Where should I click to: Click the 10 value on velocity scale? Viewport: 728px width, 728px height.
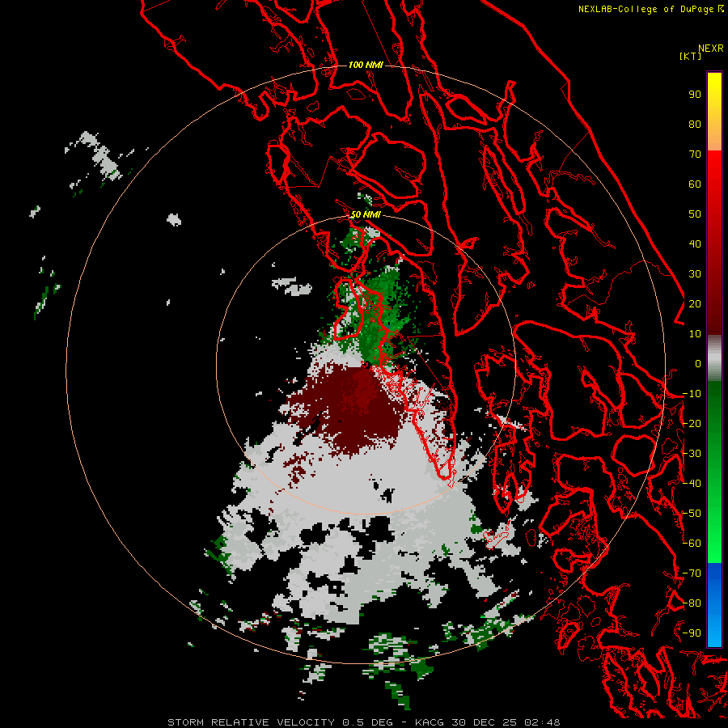(x=695, y=334)
